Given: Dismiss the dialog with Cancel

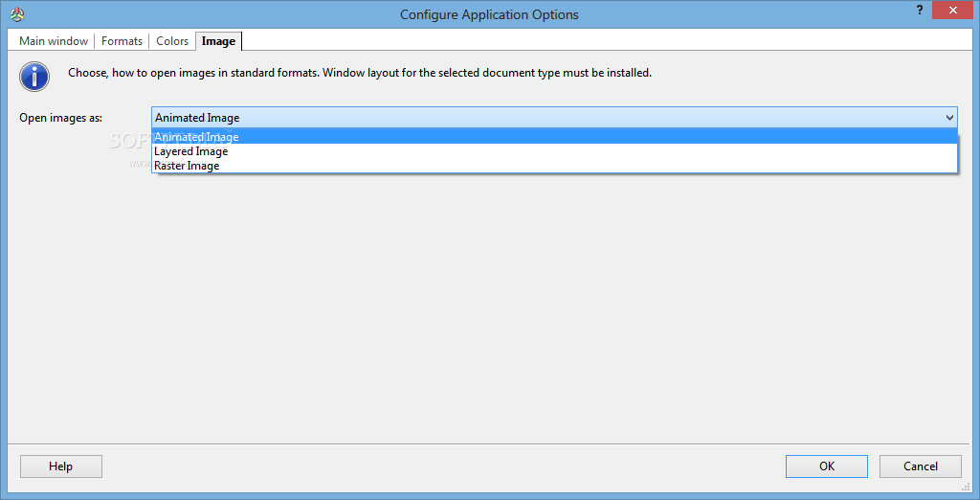Looking at the screenshot, I should click(x=920, y=466).
